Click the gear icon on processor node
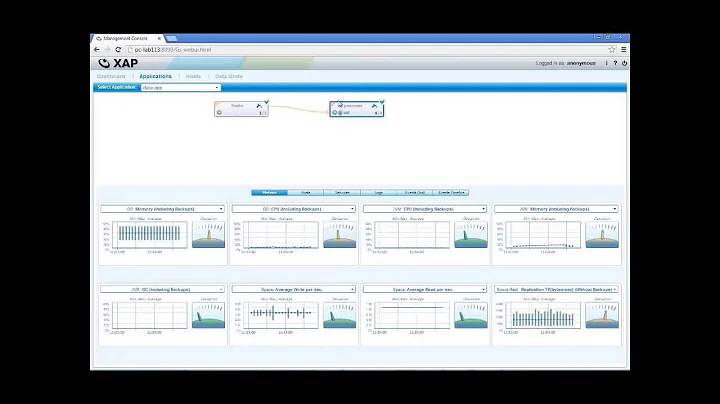Viewport: 720px width, 404px height. [x=334, y=112]
